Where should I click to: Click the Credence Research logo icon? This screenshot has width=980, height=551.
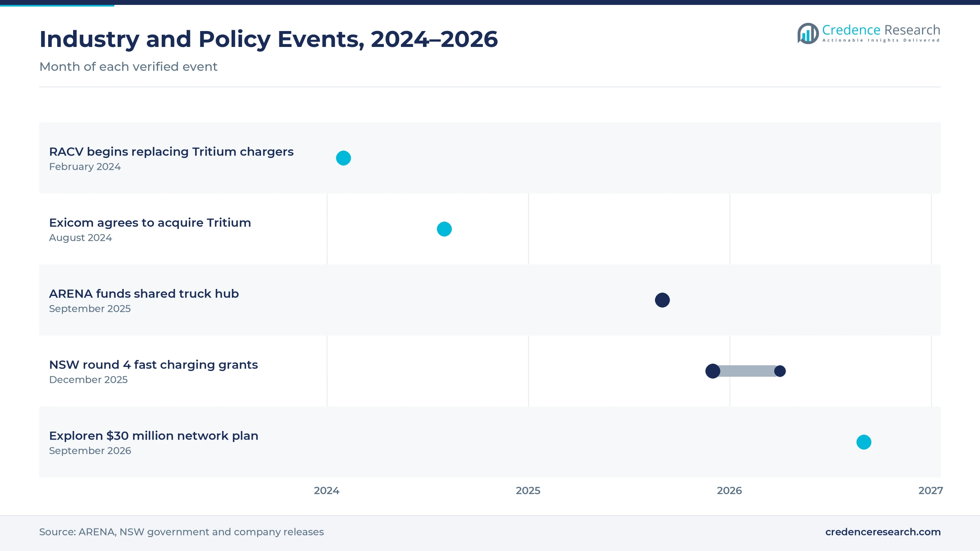808,33
